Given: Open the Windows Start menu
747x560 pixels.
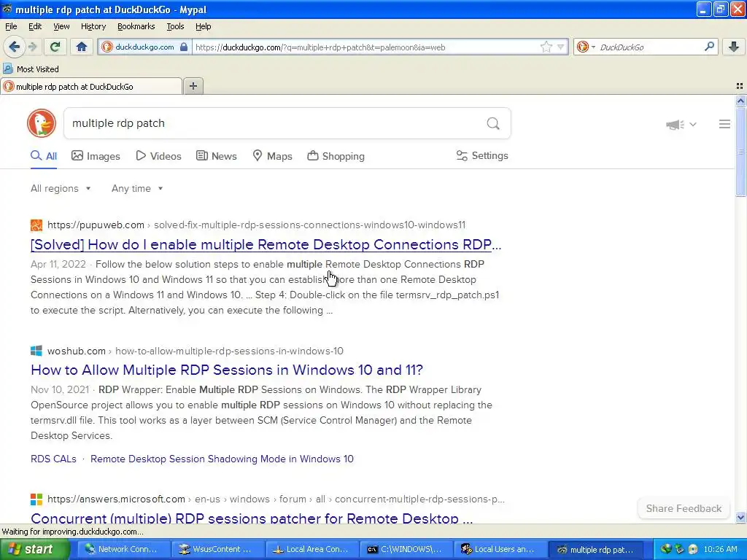Looking at the screenshot, I should (x=34, y=549).
